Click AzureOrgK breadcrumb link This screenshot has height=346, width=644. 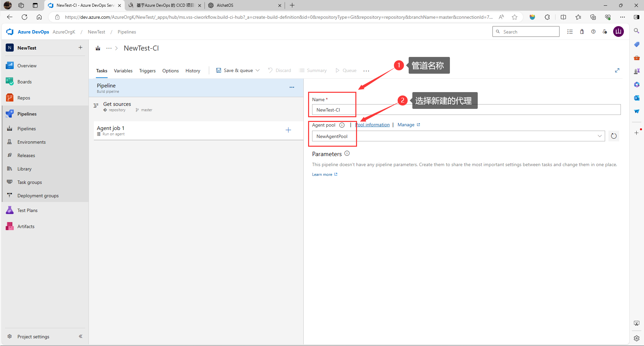[x=64, y=32]
